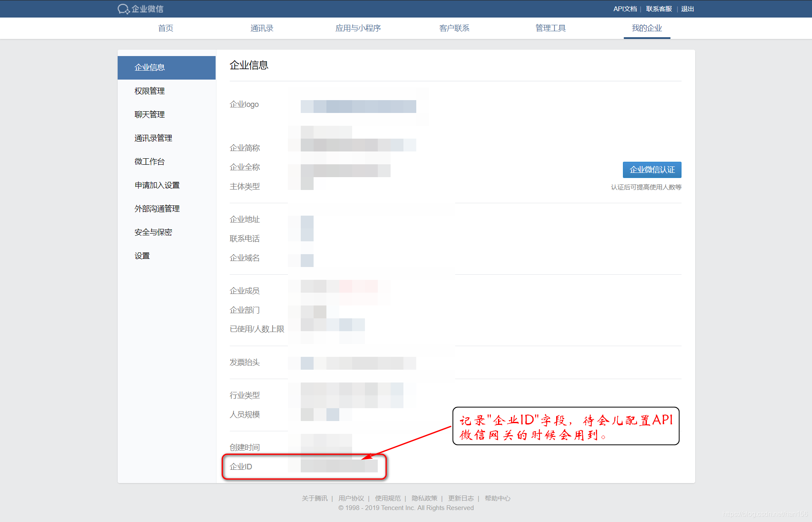812x522 pixels.
Task: Select the 我的企业 tab
Action: click(647, 28)
